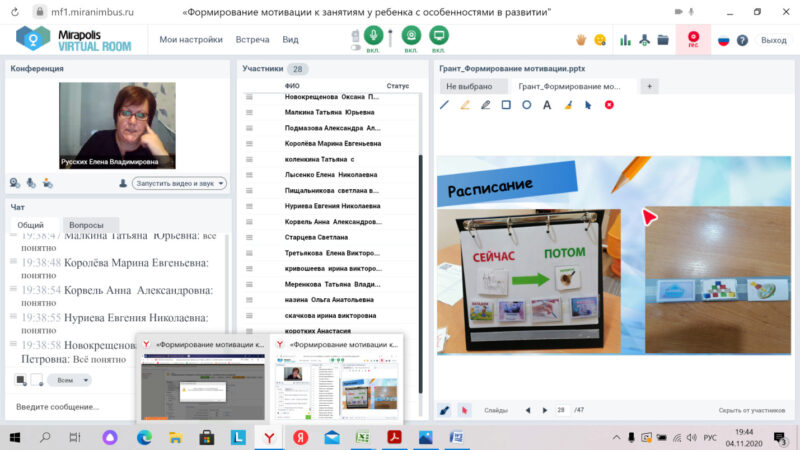Select the text annotation tool
The image size is (800, 450).
pos(547,105)
